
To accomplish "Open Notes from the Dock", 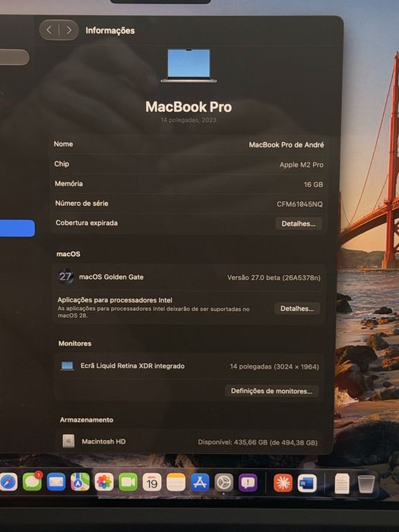I will pyautogui.click(x=176, y=483).
